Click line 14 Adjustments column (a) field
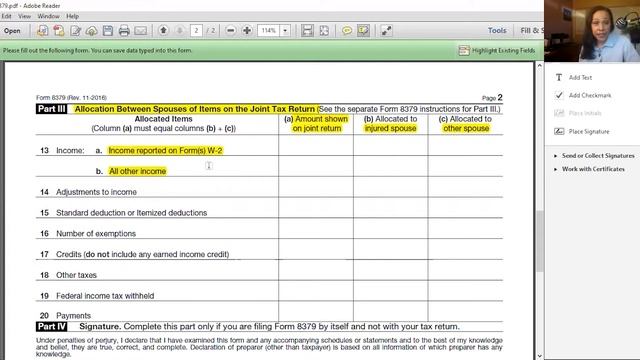The width and height of the screenshot is (640, 360). click(316, 187)
